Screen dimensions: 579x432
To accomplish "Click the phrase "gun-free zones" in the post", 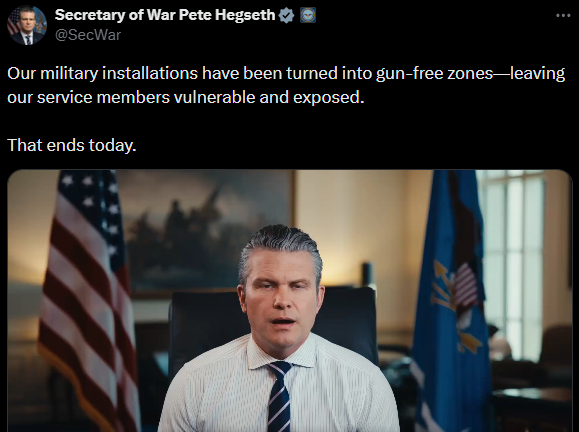I will point(435,73).
